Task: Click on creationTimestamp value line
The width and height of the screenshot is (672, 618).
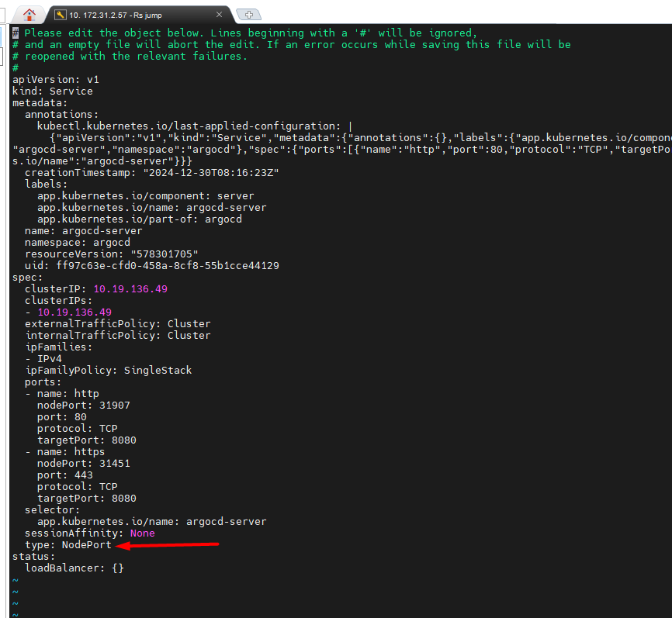Action: point(152,173)
